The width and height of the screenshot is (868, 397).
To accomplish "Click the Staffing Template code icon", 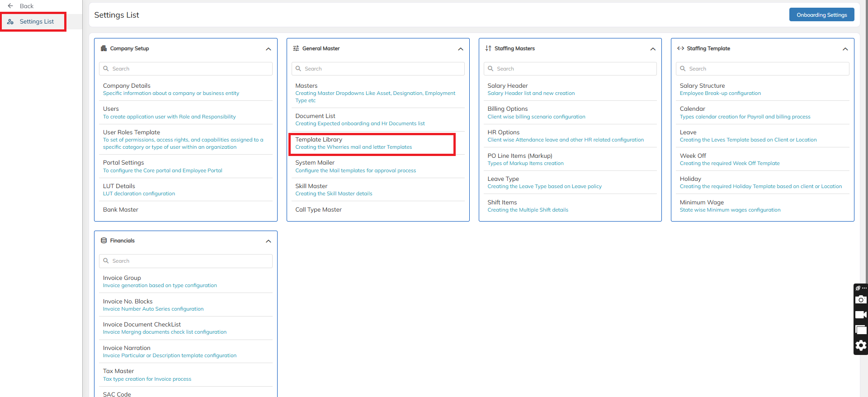I will 680,48.
